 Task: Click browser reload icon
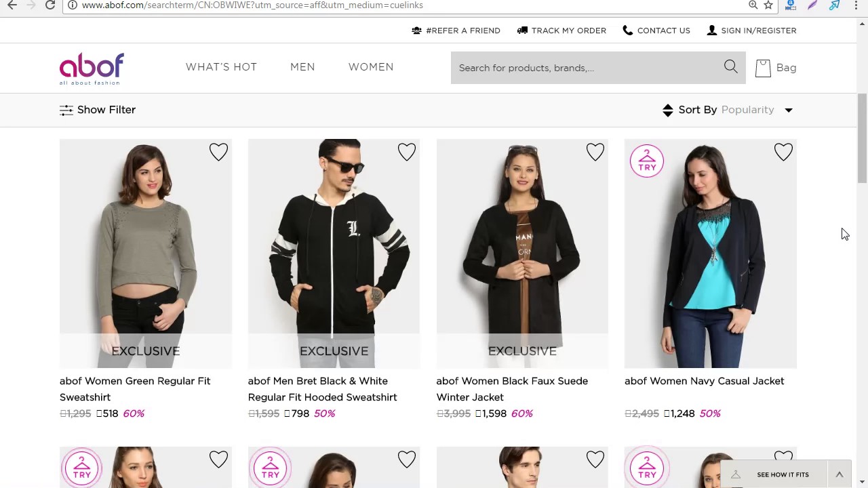coord(50,5)
